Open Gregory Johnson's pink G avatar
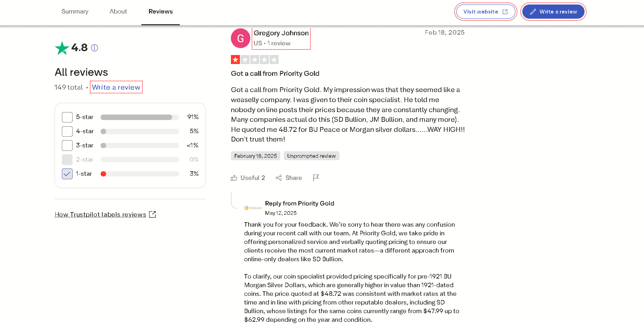 (x=240, y=38)
